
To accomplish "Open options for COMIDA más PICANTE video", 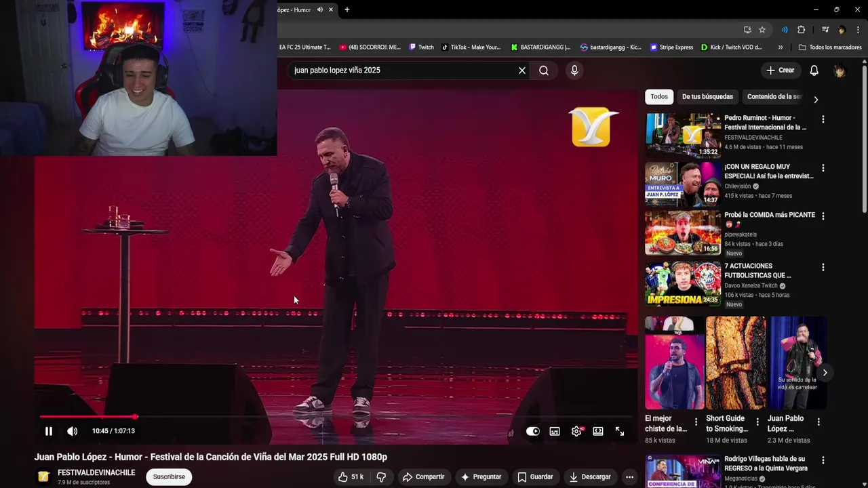I will coord(823,216).
